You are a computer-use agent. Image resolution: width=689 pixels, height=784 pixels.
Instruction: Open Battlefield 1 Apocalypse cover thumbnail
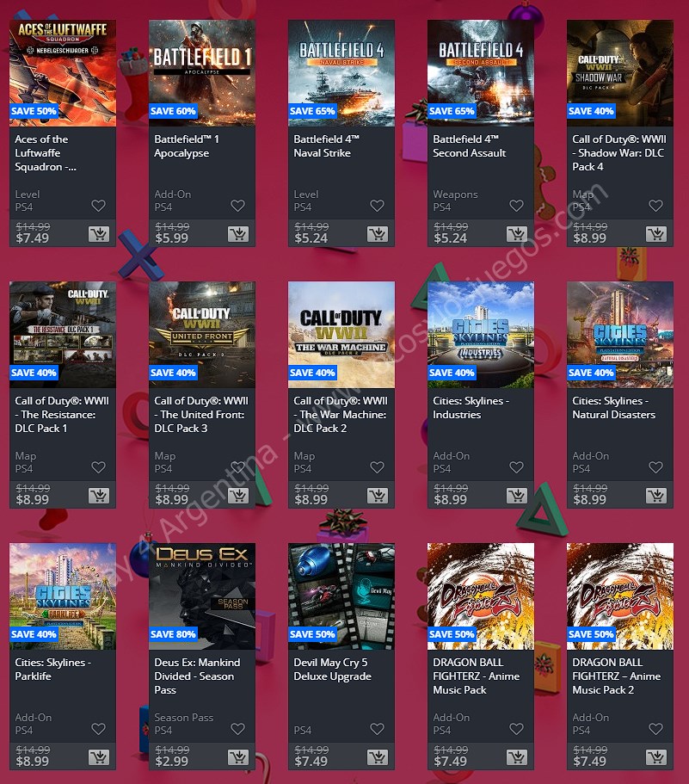[x=202, y=73]
